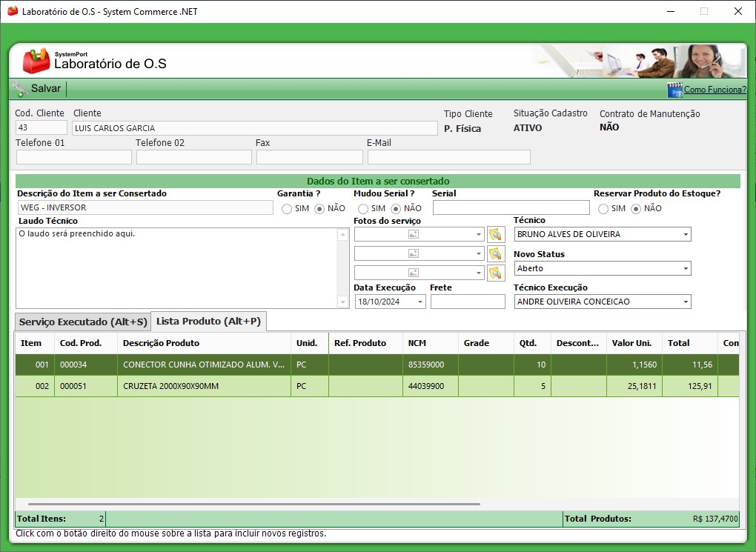Open the Como Funciona? link
Viewport: 756px width, 552px height.
pyautogui.click(x=714, y=90)
